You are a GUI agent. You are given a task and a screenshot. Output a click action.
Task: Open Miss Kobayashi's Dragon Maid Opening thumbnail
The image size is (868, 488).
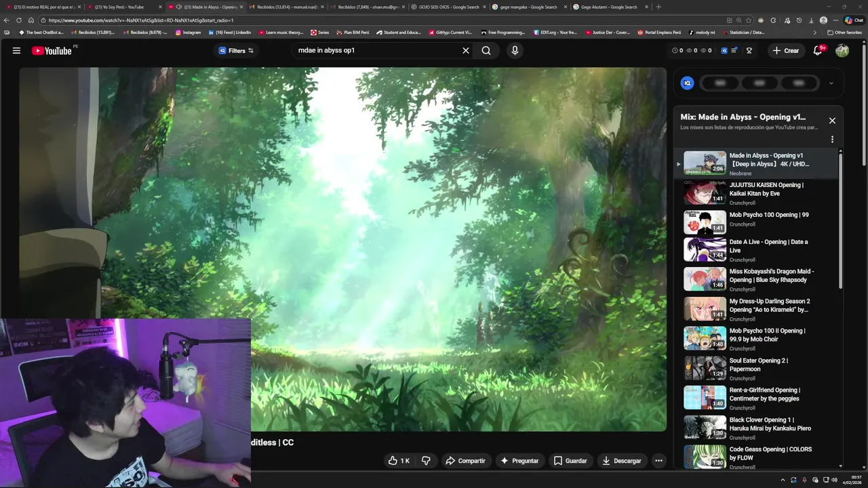(705, 279)
